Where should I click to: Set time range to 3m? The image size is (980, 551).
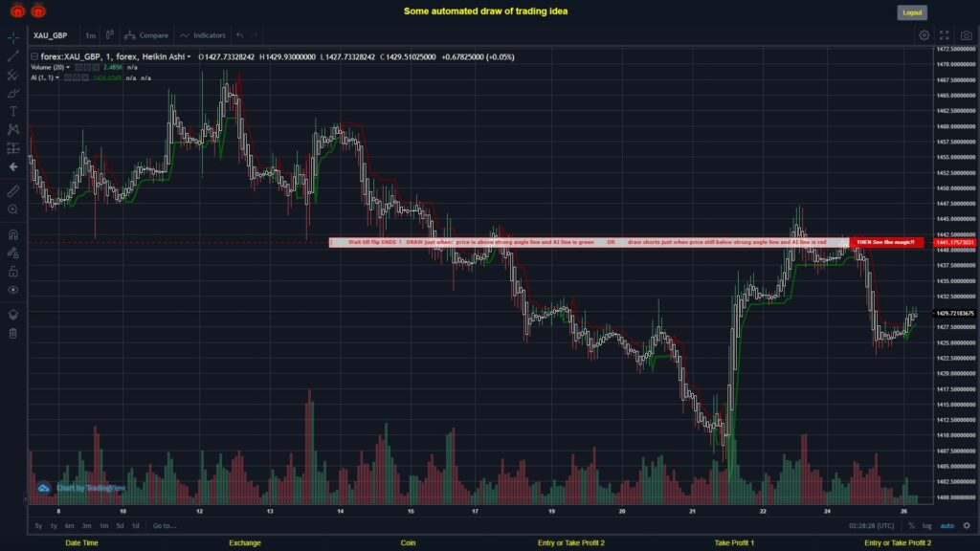tap(87, 526)
